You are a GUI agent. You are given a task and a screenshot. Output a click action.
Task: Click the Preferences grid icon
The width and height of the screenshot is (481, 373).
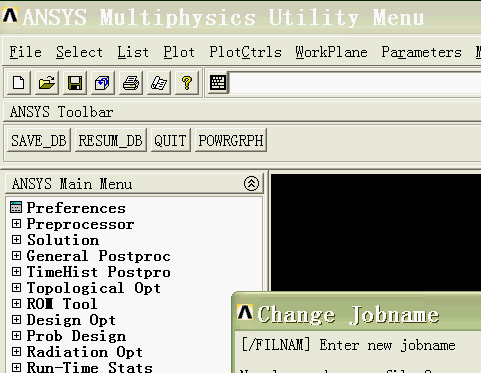16,207
